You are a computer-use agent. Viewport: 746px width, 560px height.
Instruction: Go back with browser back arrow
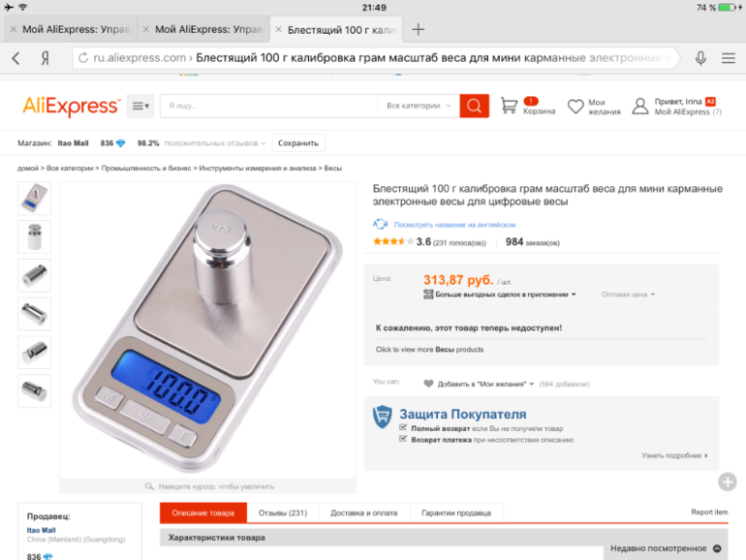pos(16,58)
